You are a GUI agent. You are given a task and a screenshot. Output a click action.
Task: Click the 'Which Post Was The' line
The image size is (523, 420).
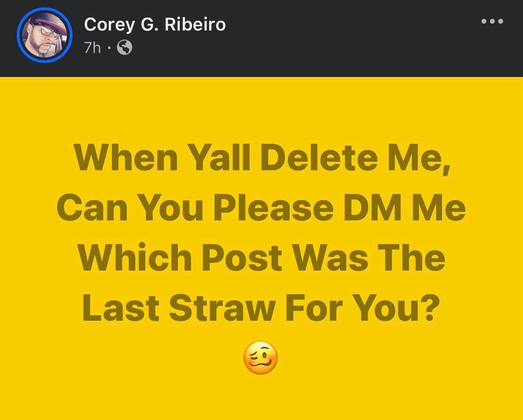pyautogui.click(x=261, y=259)
